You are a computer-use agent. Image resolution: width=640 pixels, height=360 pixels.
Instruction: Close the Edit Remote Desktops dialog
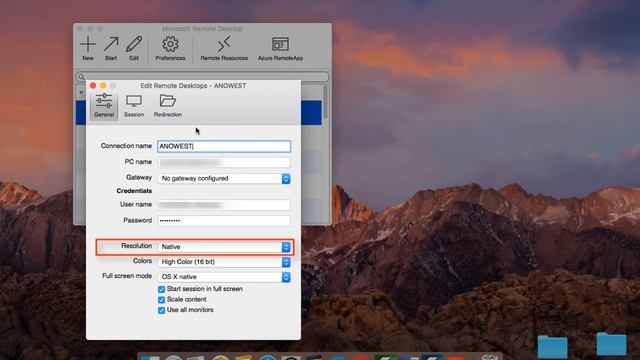coord(93,85)
